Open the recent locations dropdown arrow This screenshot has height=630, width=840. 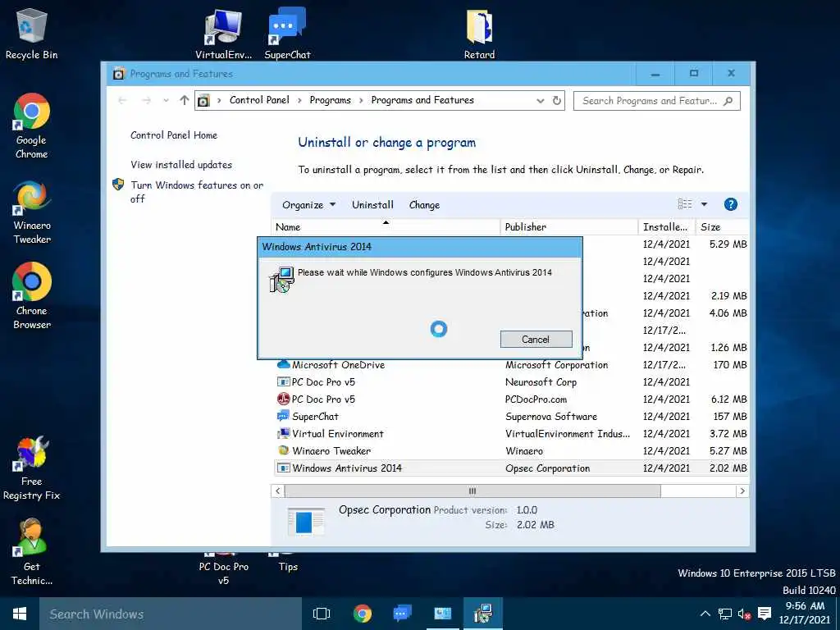[x=166, y=100]
